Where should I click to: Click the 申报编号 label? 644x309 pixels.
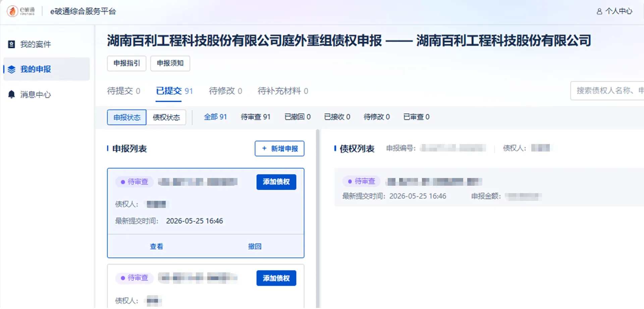point(401,148)
